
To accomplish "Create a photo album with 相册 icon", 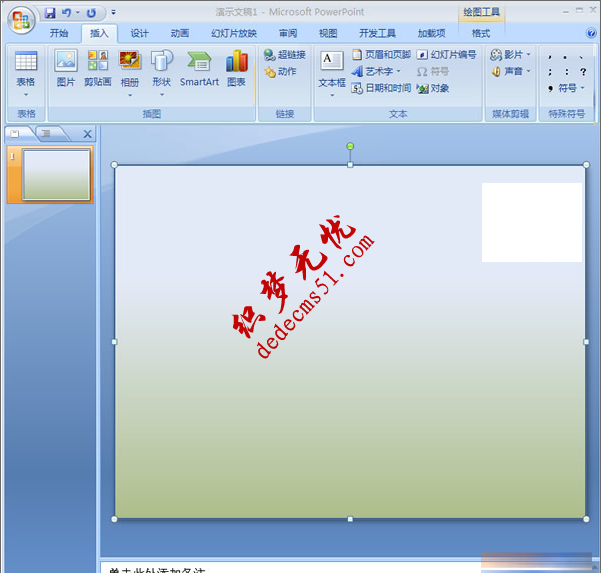I will (130, 61).
